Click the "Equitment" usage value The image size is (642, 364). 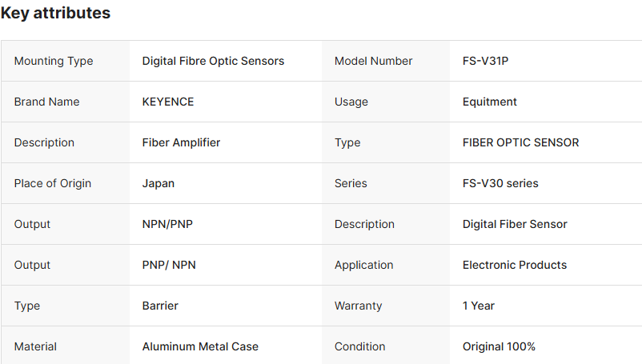pyautogui.click(x=490, y=102)
